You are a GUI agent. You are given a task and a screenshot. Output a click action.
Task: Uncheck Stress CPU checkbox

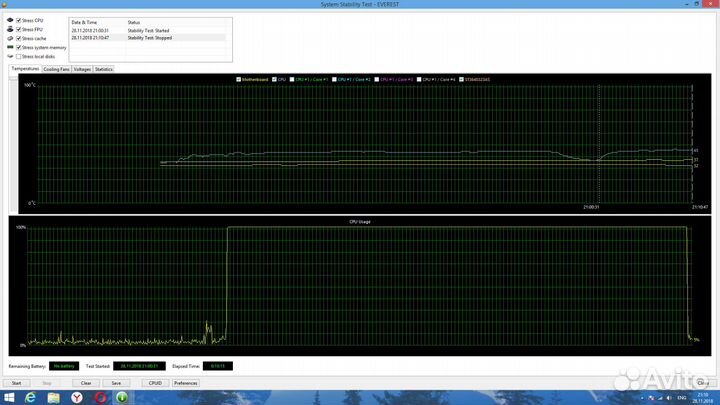[x=19, y=20]
